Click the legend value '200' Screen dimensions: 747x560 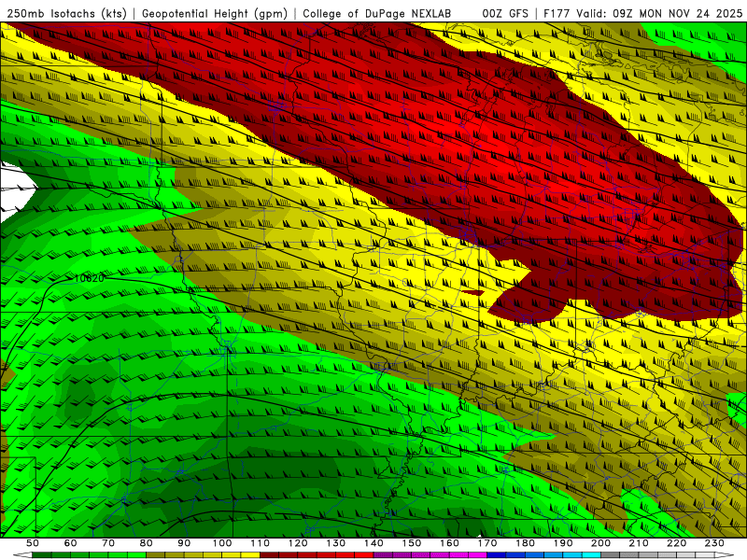[x=600, y=543]
